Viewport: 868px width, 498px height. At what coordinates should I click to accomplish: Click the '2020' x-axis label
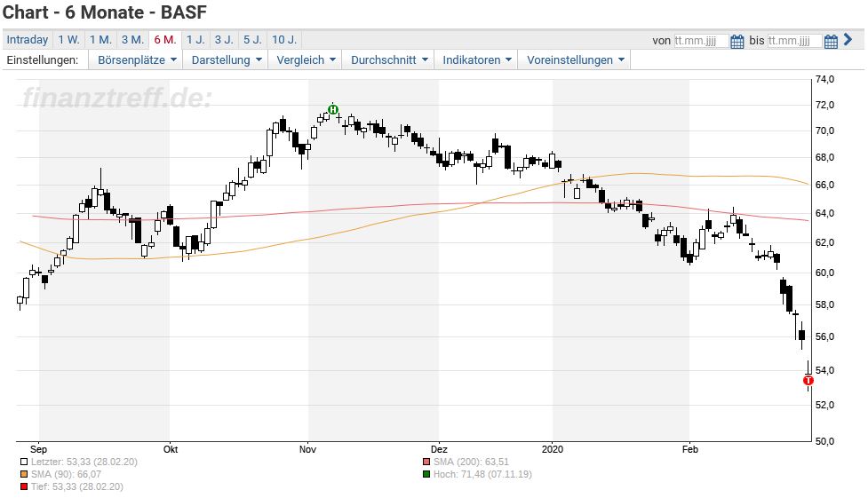[x=553, y=449]
